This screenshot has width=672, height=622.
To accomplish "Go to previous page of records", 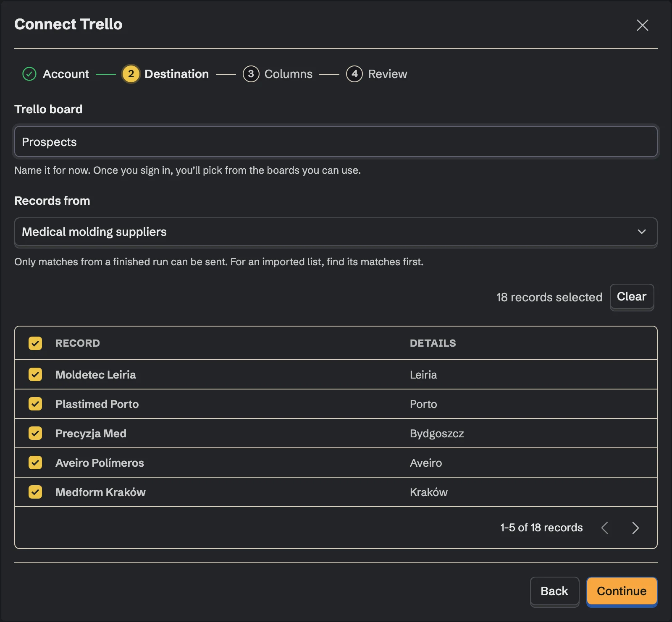I will click(x=605, y=528).
